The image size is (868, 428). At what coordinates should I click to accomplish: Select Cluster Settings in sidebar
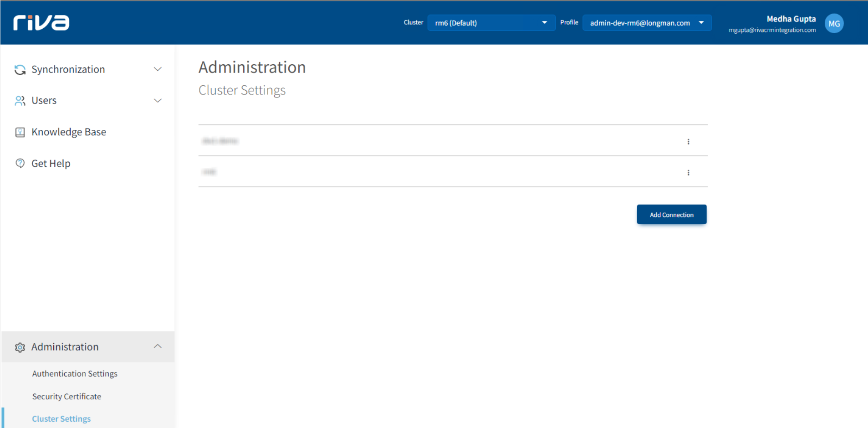tap(61, 419)
